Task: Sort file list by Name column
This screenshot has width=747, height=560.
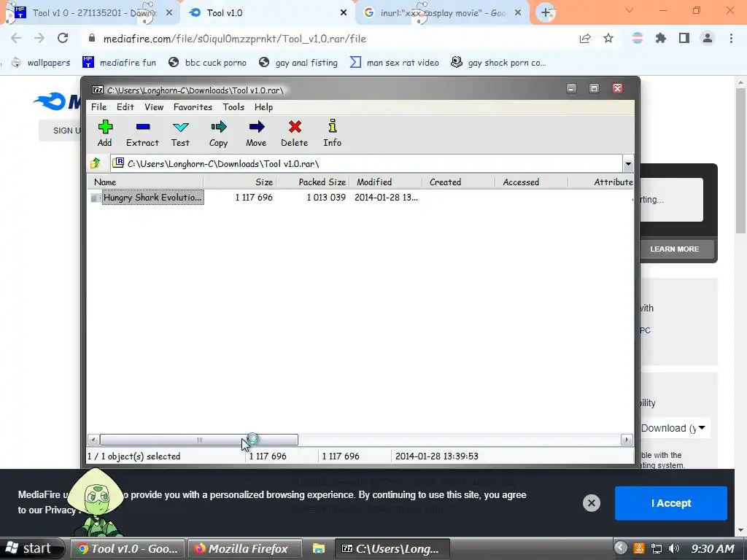Action: click(x=145, y=182)
